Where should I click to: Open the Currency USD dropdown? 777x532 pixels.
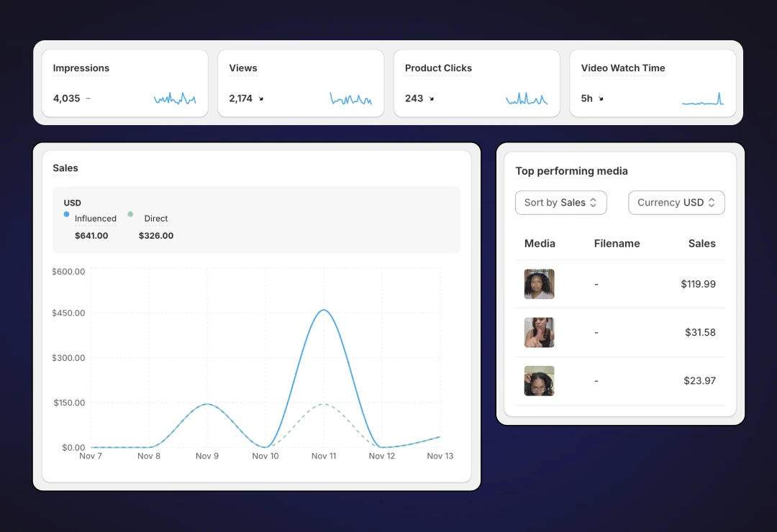click(x=676, y=203)
